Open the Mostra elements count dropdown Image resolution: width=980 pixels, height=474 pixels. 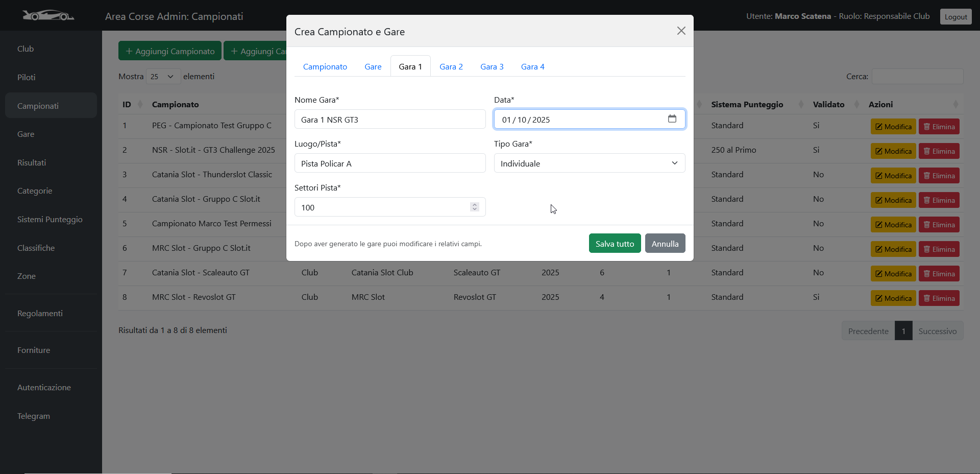click(x=163, y=77)
